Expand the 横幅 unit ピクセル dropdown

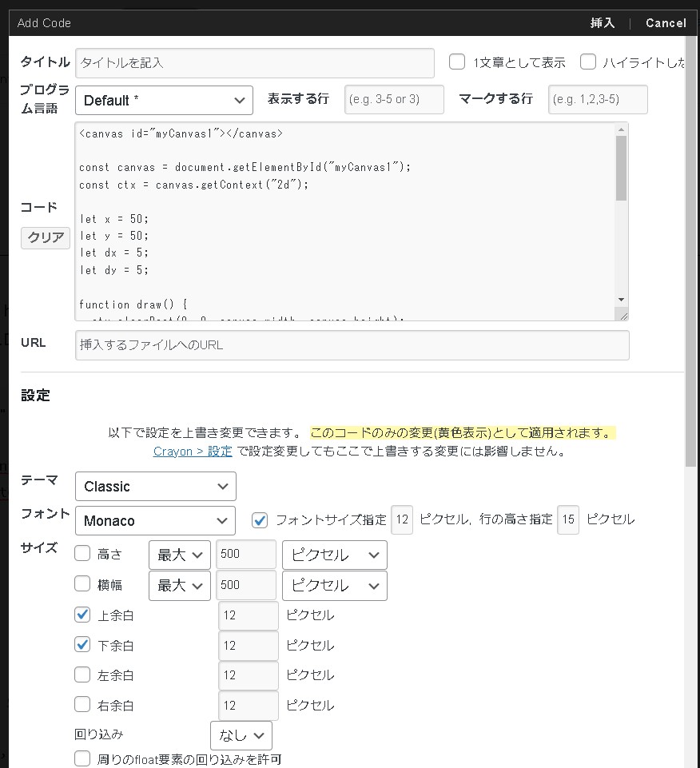click(x=335, y=586)
